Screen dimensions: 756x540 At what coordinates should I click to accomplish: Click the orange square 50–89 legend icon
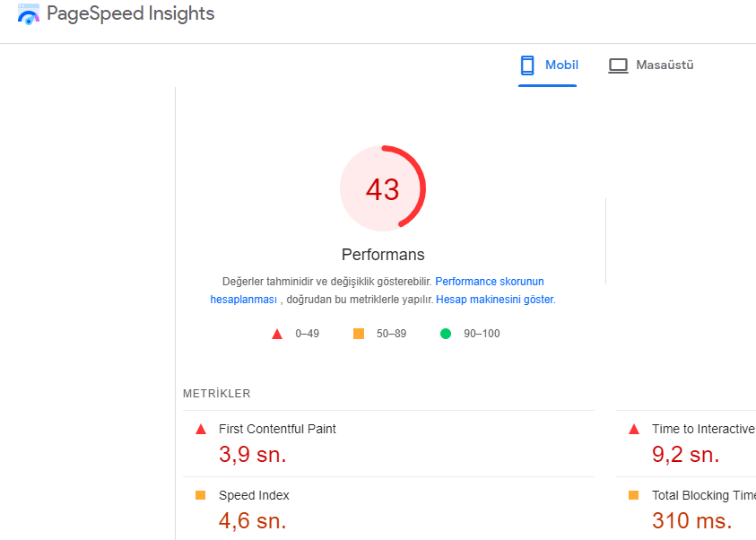pyautogui.click(x=359, y=334)
